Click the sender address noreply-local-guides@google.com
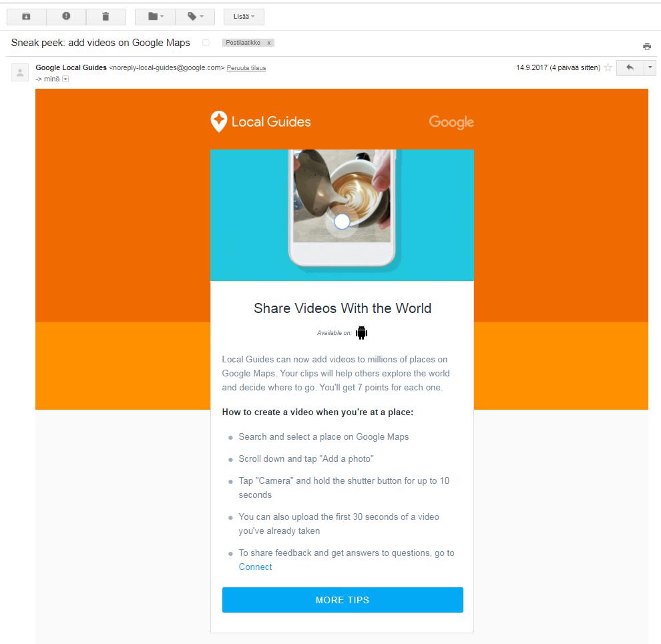Image resolution: width=661 pixels, height=644 pixels. click(x=166, y=67)
